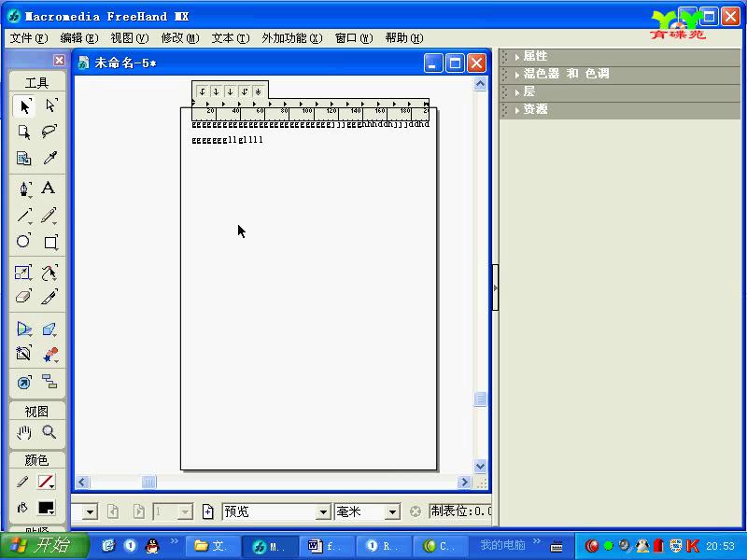Open the QQ penguin quick launch icon
This screenshot has width=747, height=560.
(152, 546)
